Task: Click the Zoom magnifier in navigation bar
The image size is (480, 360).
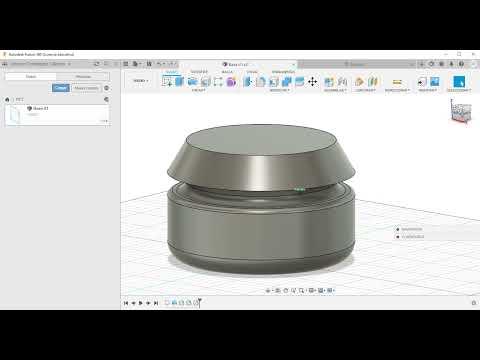Action: (294, 291)
